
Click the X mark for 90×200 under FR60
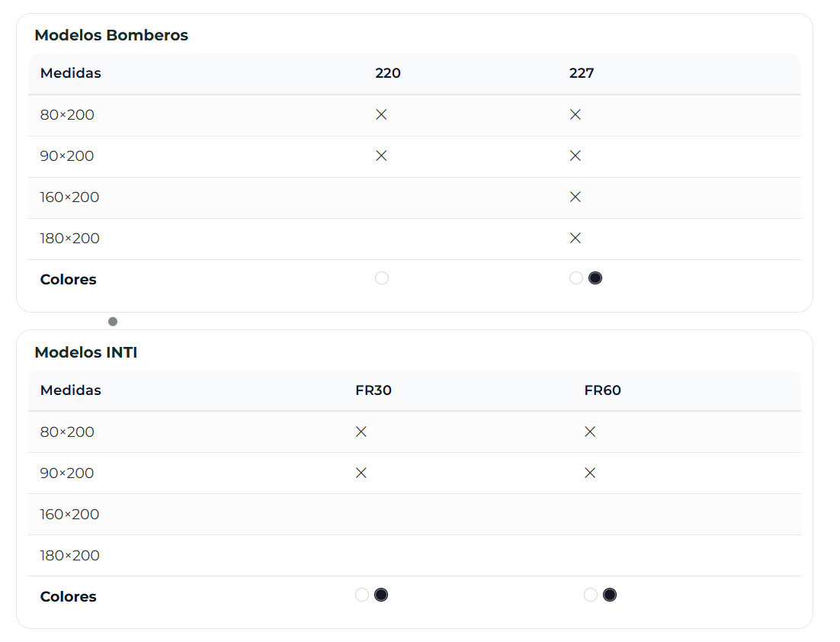point(590,473)
